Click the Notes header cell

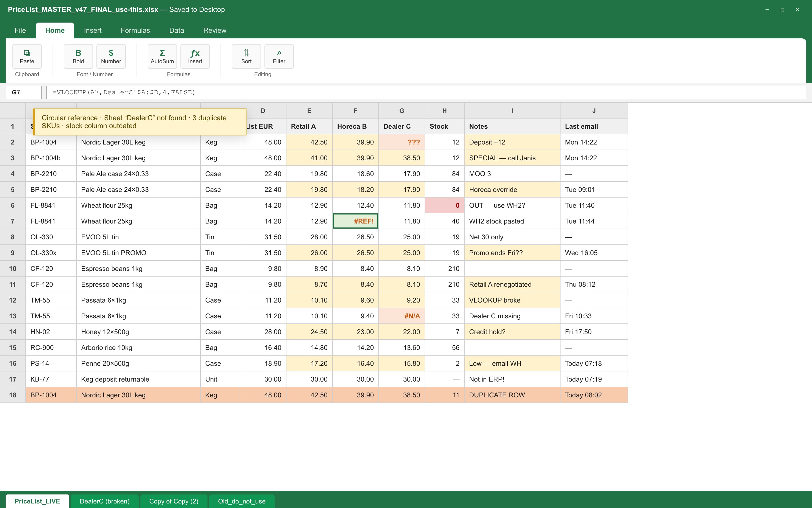pos(512,126)
